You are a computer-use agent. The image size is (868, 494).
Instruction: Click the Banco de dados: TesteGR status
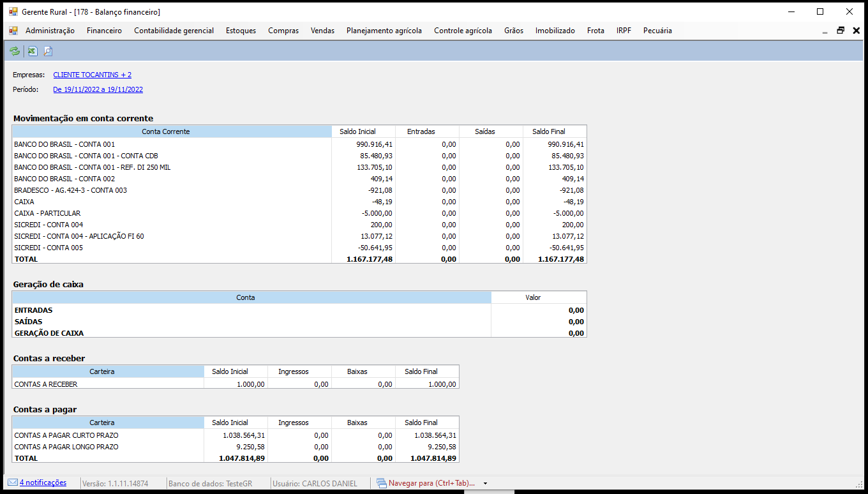[210, 484]
